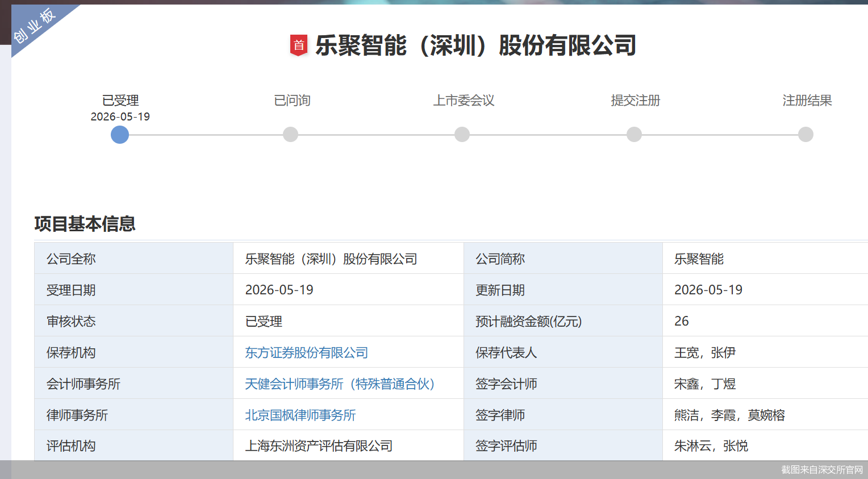Select the 已受理 progress step circle
The width and height of the screenshot is (868, 479).
click(x=120, y=135)
